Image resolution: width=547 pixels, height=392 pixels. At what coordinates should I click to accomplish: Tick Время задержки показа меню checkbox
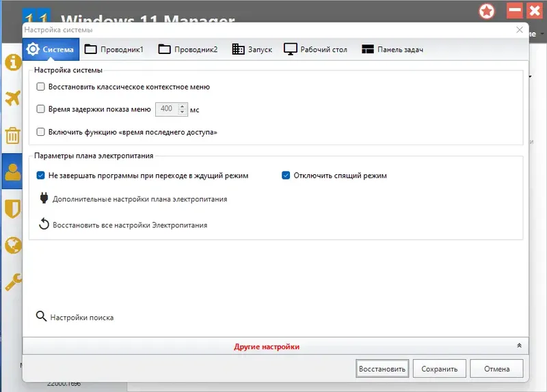pos(41,109)
